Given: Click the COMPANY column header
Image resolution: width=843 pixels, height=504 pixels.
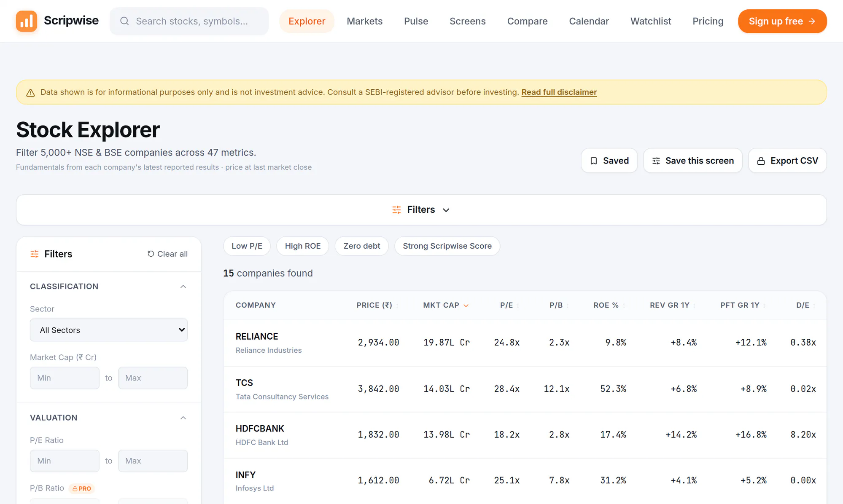Looking at the screenshot, I should [256, 306].
